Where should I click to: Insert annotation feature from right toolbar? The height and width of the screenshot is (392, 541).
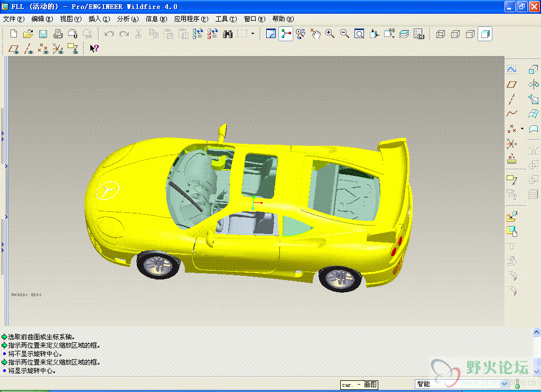click(511, 180)
